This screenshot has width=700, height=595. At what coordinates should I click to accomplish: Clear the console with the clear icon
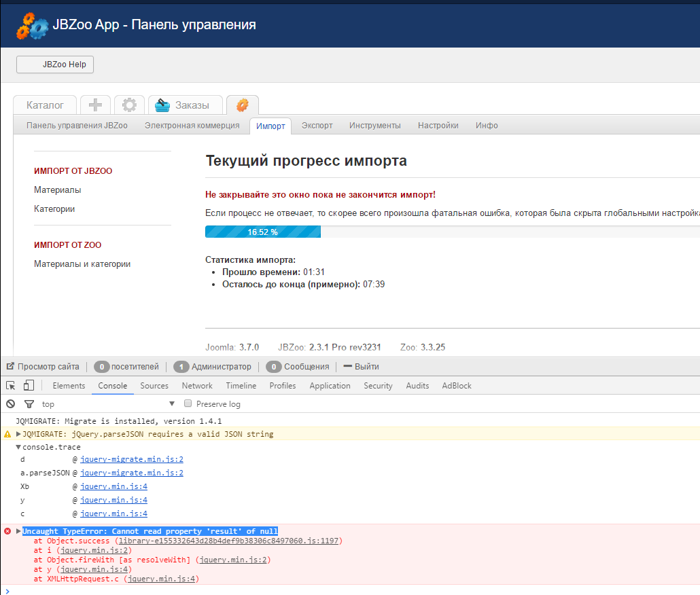point(10,404)
